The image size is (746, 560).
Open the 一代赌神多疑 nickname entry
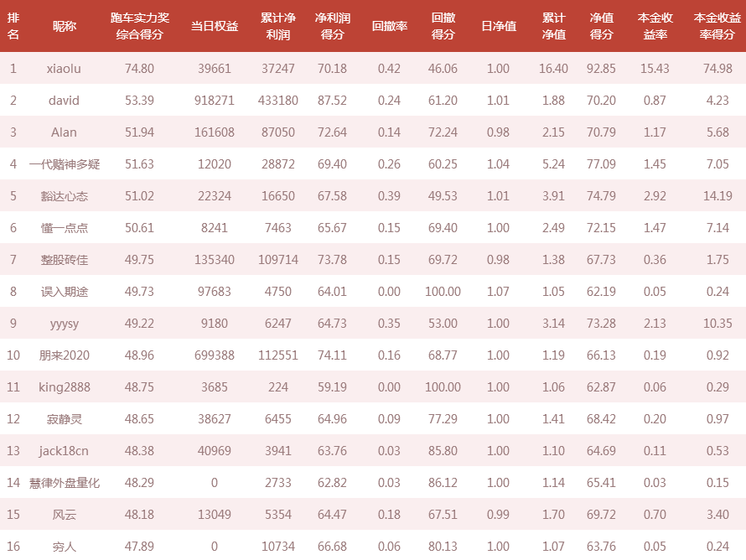pyautogui.click(x=65, y=164)
